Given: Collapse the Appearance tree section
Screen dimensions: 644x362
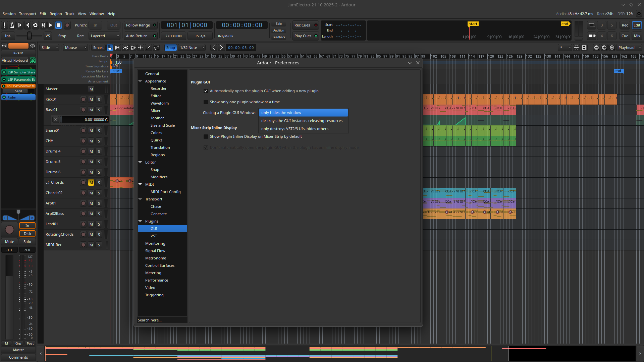Looking at the screenshot, I should coord(140,81).
